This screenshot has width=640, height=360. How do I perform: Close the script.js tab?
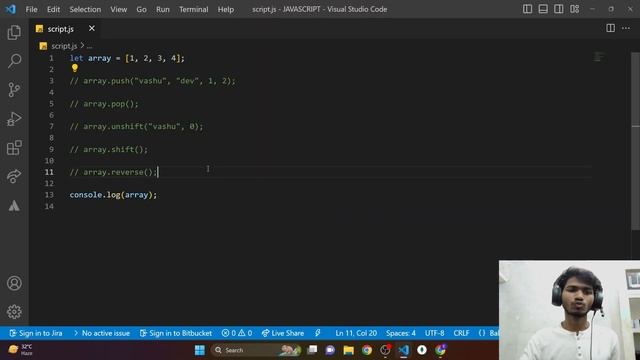click(91, 28)
